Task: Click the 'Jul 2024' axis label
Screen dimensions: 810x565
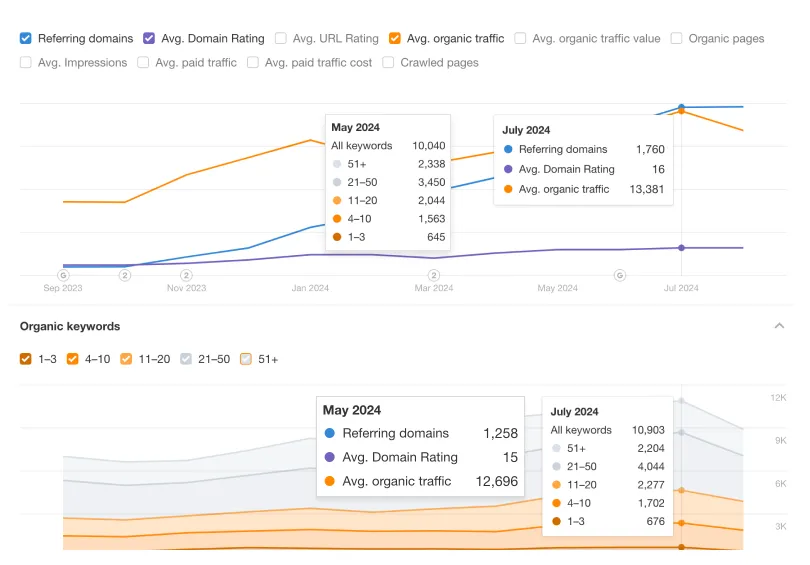Action: pyautogui.click(x=681, y=288)
